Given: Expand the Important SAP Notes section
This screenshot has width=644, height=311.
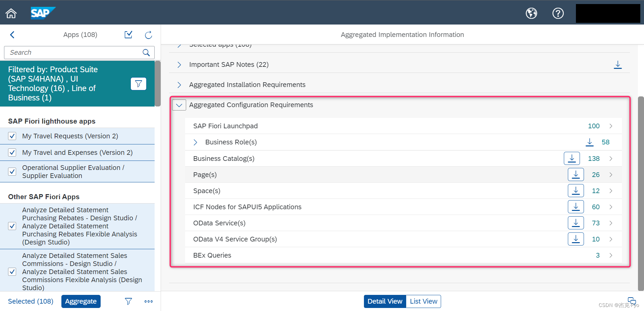Looking at the screenshot, I should coord(179,64).
